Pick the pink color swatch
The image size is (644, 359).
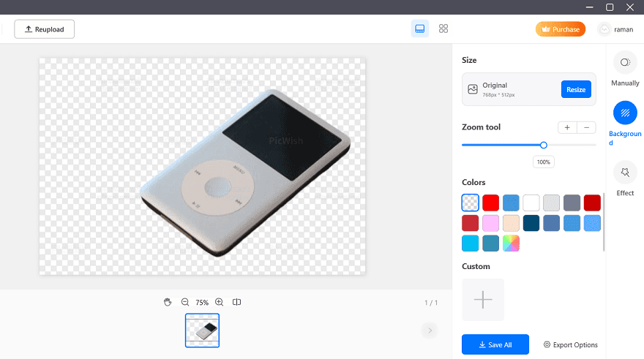[490, 223]
